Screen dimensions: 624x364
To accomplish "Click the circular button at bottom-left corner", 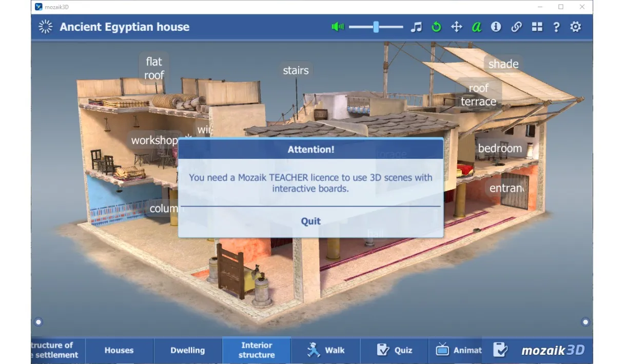I will [38, 322].
